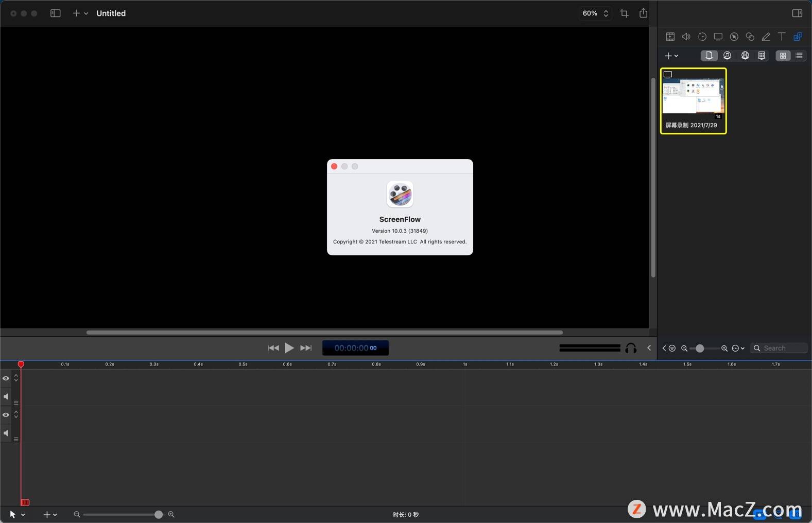Select the canvas crop tool
This screenshot has width=812, height=523.
pyautogui.click(x=624, y=13)
